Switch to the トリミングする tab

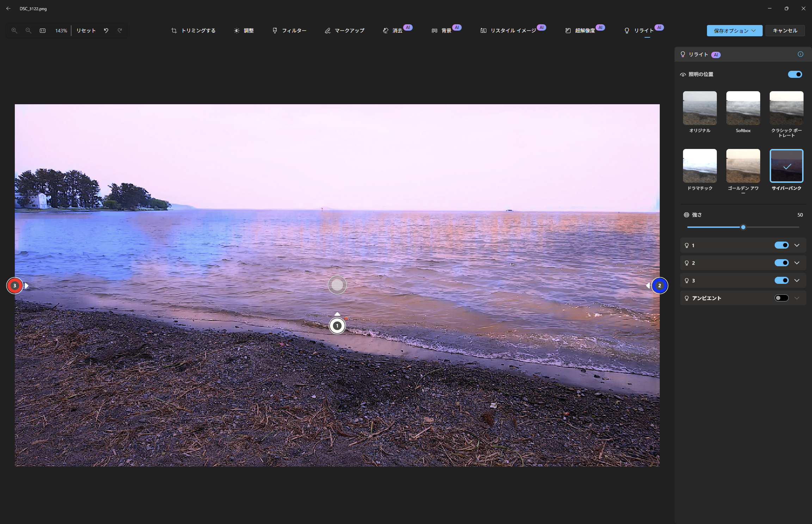(193, 31)
